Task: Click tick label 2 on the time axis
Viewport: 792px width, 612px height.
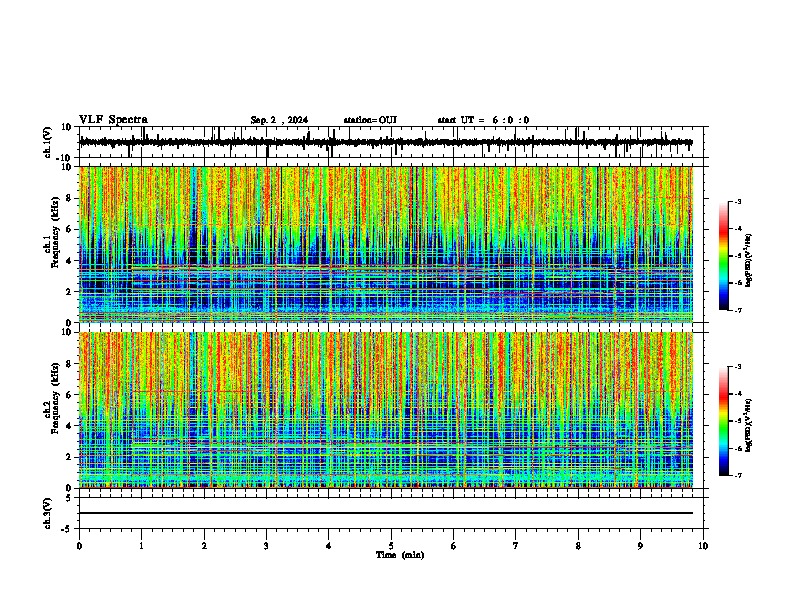Action: pyautogui.click(x=204, y=546)
